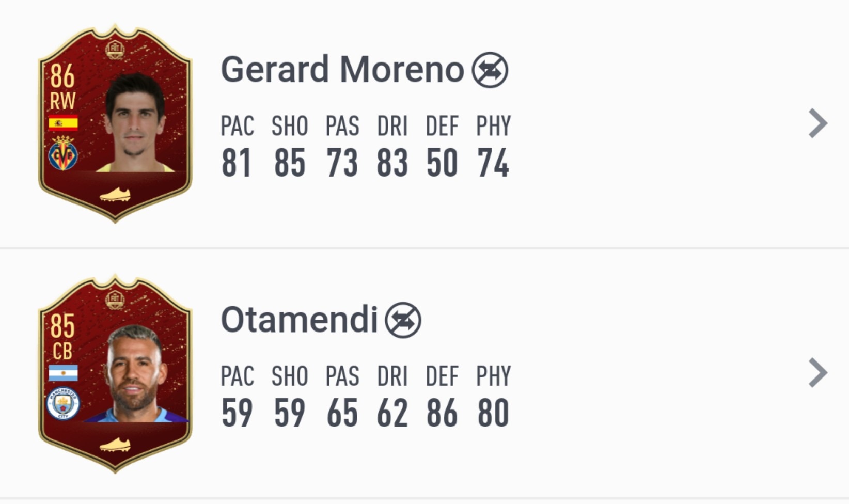
Task: Select the Otamendi 85 CB card
Action: point(115,374)
